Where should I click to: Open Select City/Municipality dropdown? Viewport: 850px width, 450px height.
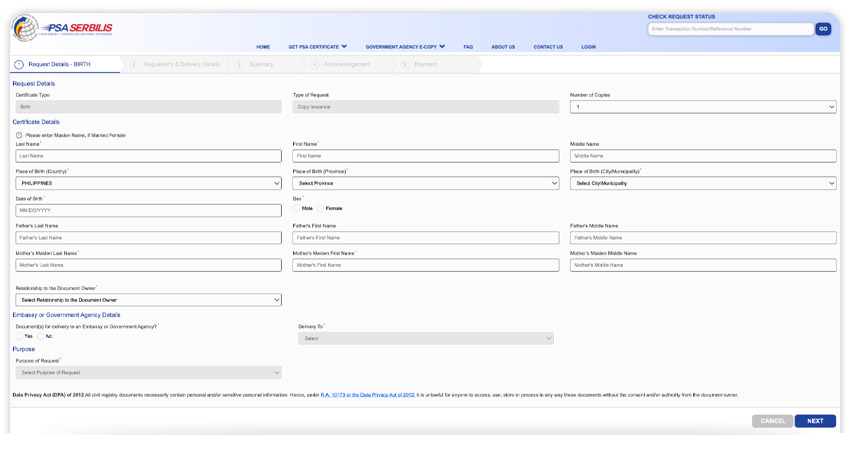[703, 183]
